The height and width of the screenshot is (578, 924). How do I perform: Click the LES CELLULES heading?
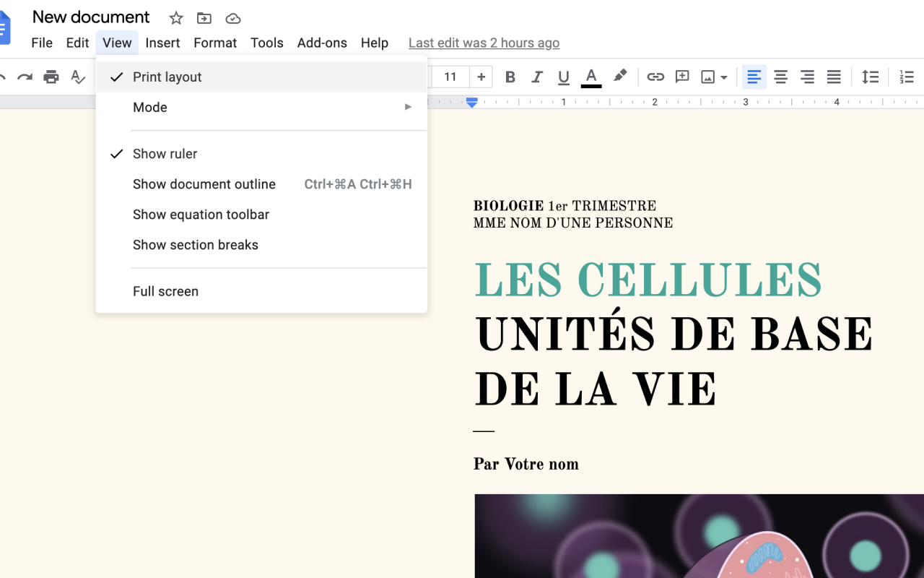click(x=648, y=280)
